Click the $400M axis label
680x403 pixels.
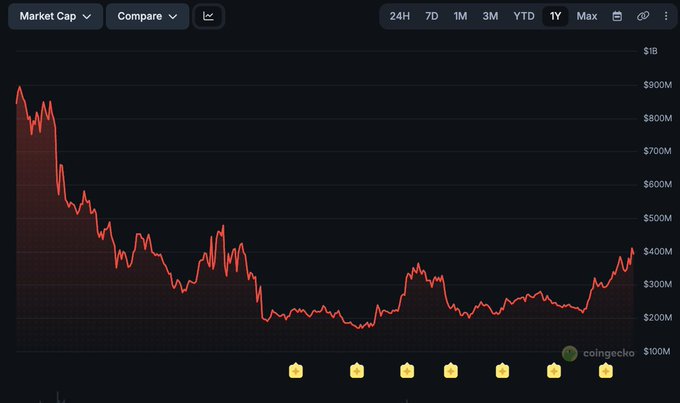pyautogui.click(x=657, y=251)
